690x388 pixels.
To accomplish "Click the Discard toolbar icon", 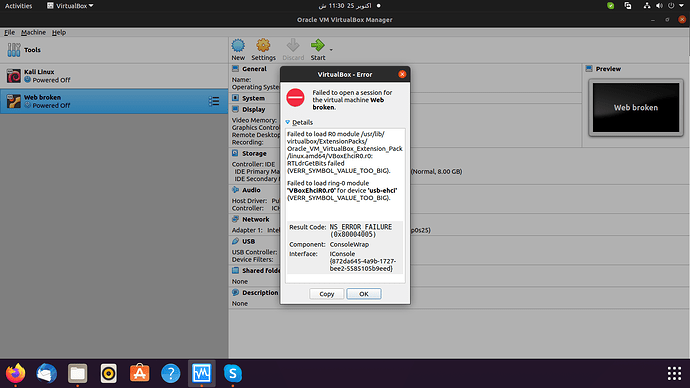I will [x=293, y=49].
